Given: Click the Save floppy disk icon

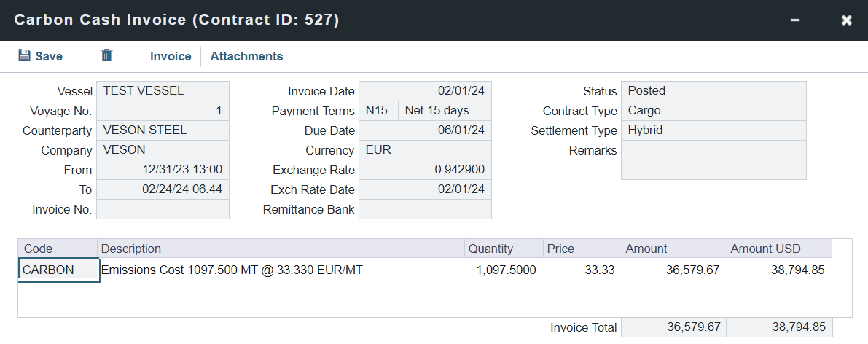Looking at the screenshot, I should point(24,56).
